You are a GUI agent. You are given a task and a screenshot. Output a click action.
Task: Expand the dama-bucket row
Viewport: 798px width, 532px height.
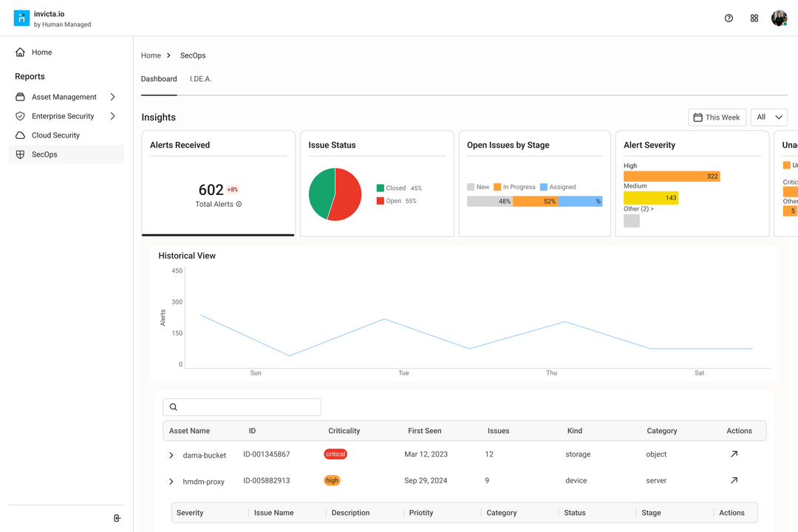171,455
